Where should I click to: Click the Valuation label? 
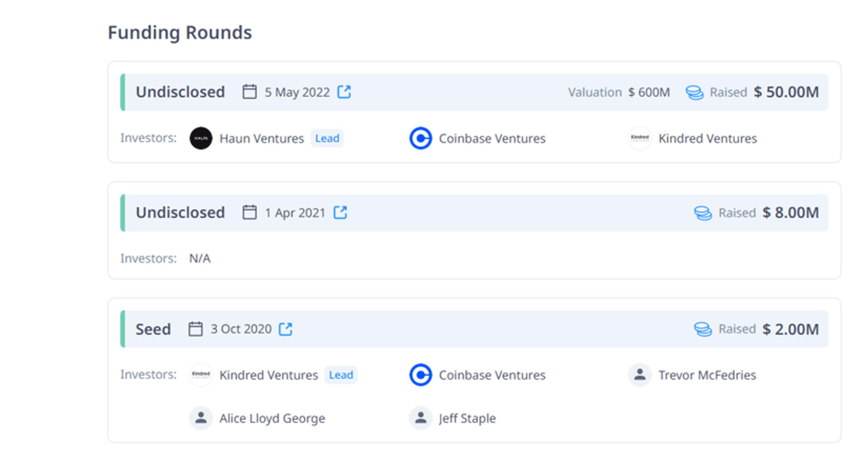click(594, 92)
